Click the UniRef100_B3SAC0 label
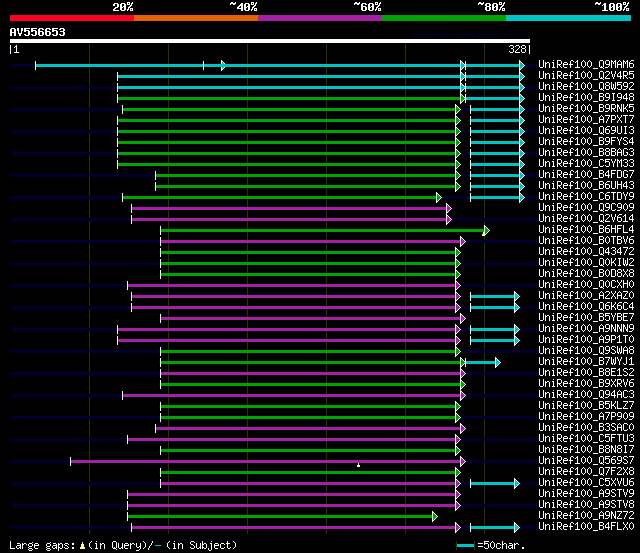This screenshot has height=553, width=640. click(x=586, y=428)
